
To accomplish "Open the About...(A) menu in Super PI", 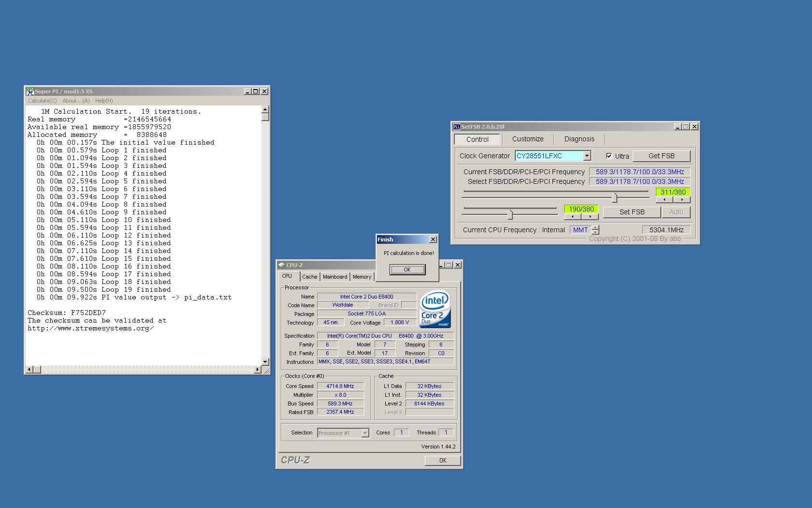I will [76, 101].
